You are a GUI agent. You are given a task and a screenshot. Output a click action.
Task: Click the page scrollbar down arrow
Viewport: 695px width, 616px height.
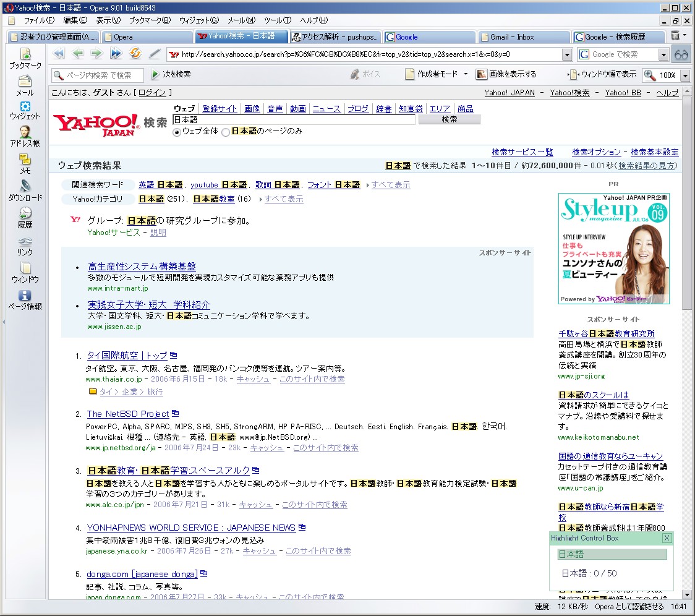686,595
